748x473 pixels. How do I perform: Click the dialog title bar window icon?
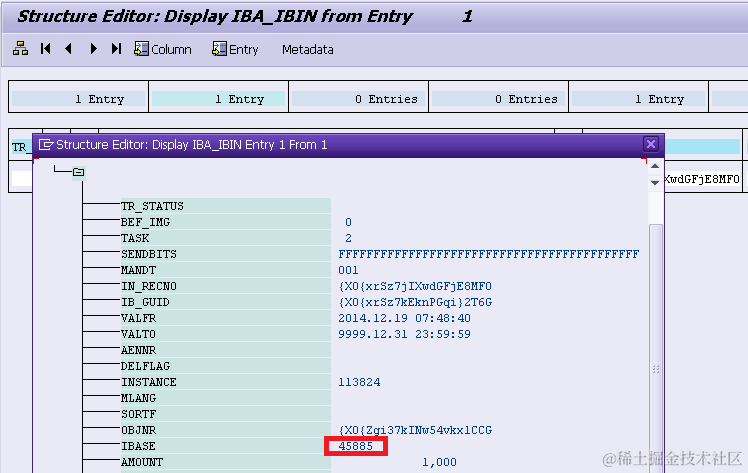(45, 144)
